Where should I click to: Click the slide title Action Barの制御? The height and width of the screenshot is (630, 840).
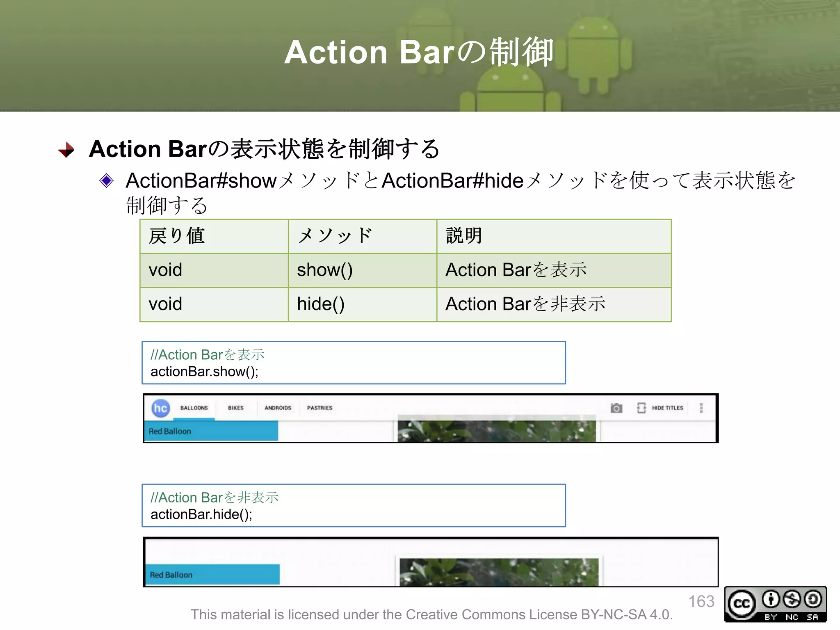(419, 52)
